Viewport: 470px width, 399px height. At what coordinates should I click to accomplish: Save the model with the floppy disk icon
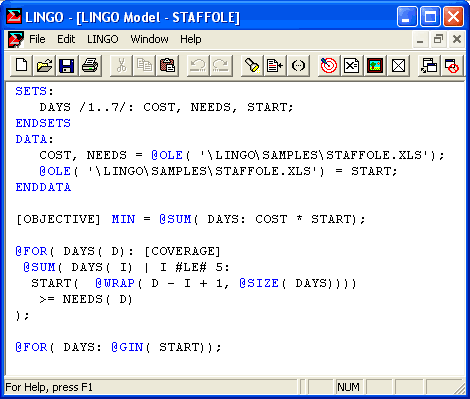[67, 65]
